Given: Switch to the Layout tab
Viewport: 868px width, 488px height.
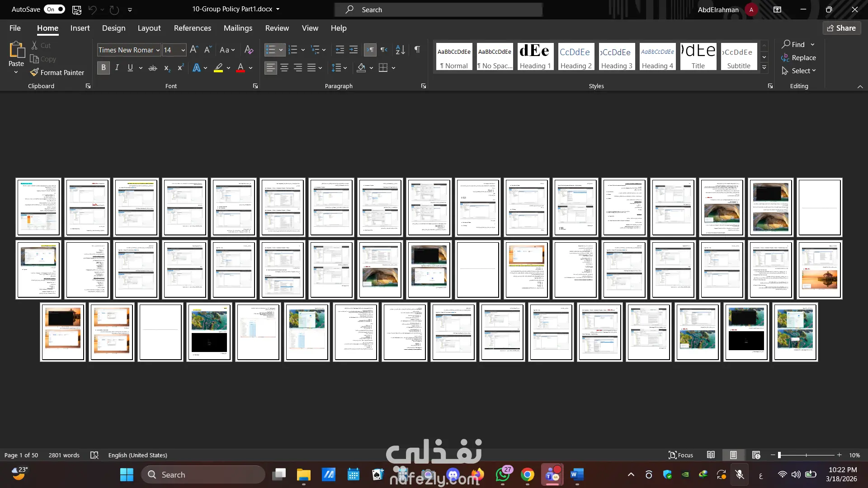Looking at the screenshot, I should pyautogui.click(x=149, y=28).
